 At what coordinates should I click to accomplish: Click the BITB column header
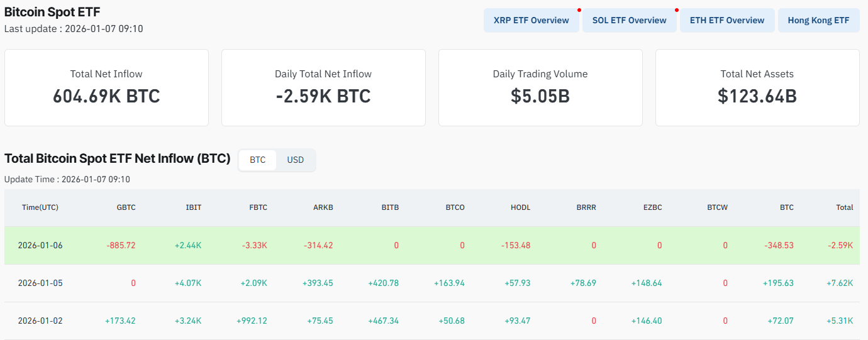tap(390, 207)
